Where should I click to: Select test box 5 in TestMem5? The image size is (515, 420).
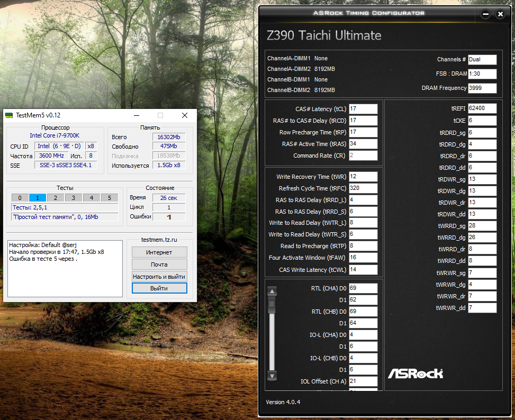coord(110,198)
